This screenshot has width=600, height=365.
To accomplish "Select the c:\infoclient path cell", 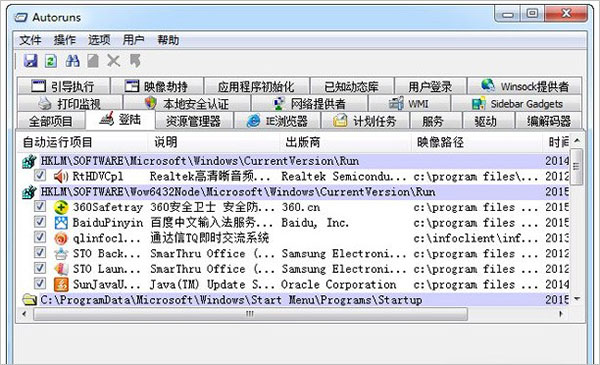I will (x=476, y=238).
